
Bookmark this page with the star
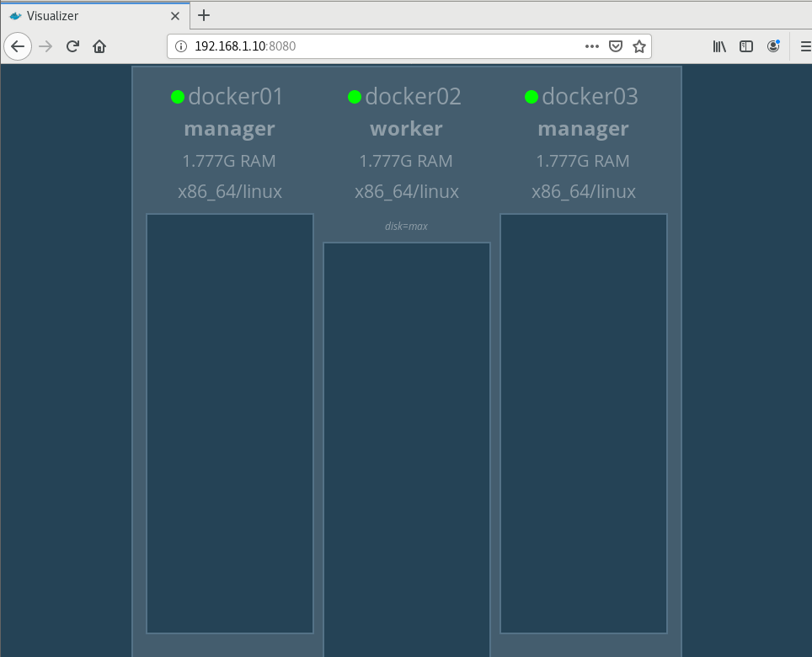pyautogui.click(x=639, y=46)
